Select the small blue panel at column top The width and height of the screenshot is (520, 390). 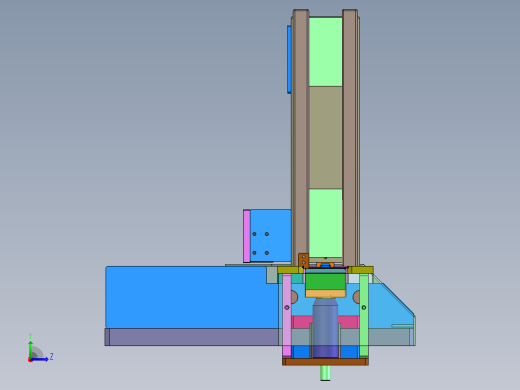[289, 59]
